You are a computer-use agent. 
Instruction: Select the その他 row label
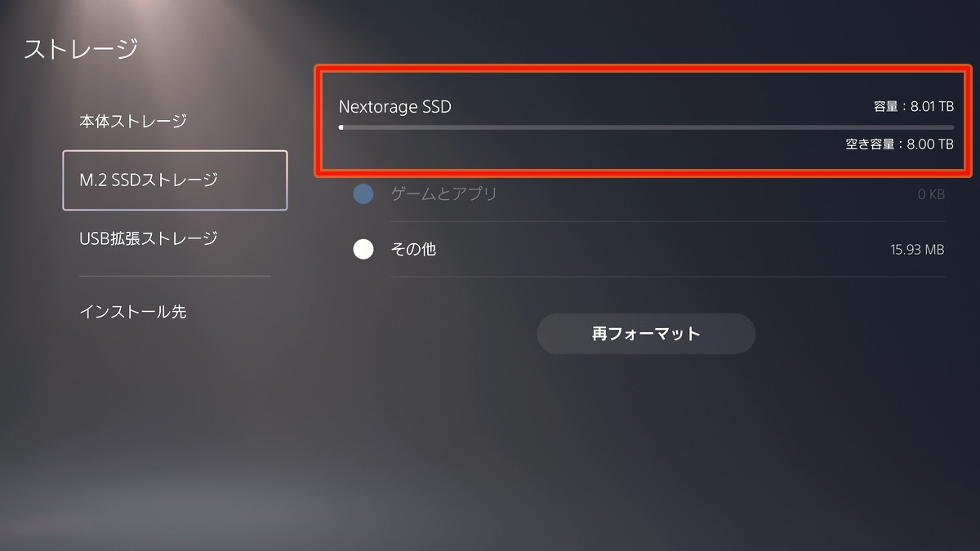[x=413, y=249]
